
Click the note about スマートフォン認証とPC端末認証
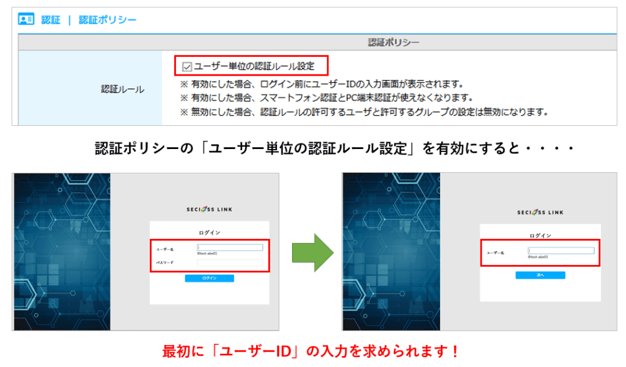[326, 98]
